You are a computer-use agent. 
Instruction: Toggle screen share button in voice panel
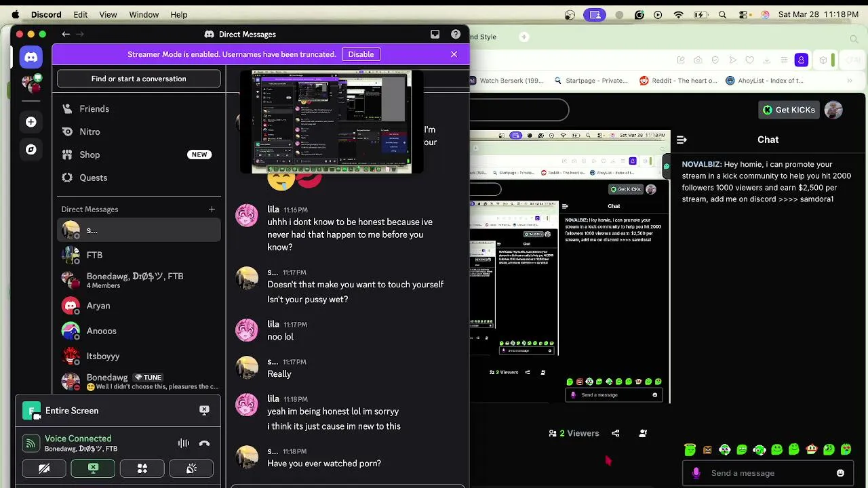pos(93,468)
